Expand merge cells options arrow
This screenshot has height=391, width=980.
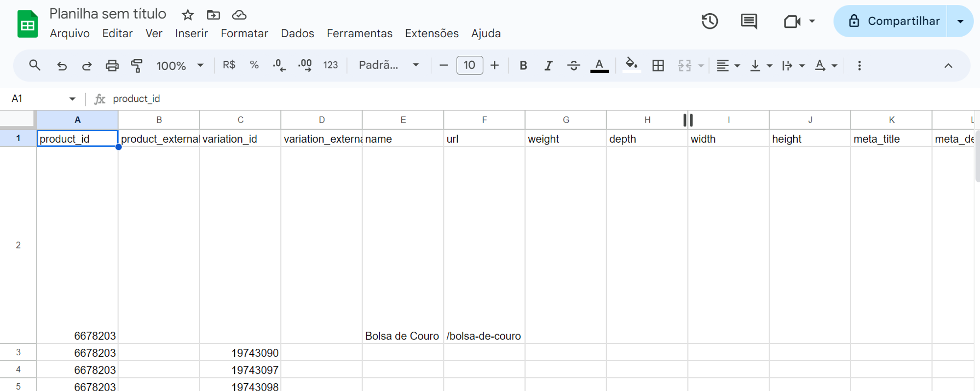[x=701, y=66]
